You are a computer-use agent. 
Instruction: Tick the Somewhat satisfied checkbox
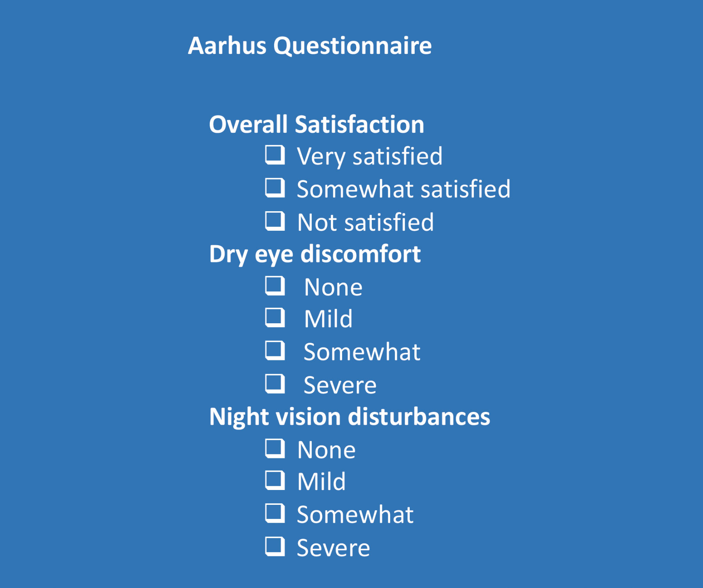pyautogui.click(x=275, y=188)
